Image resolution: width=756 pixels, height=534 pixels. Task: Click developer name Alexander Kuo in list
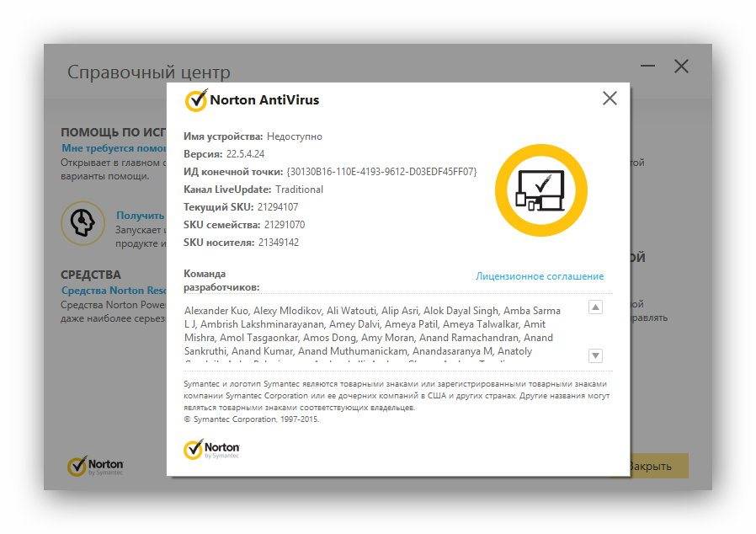click(216, 311)
